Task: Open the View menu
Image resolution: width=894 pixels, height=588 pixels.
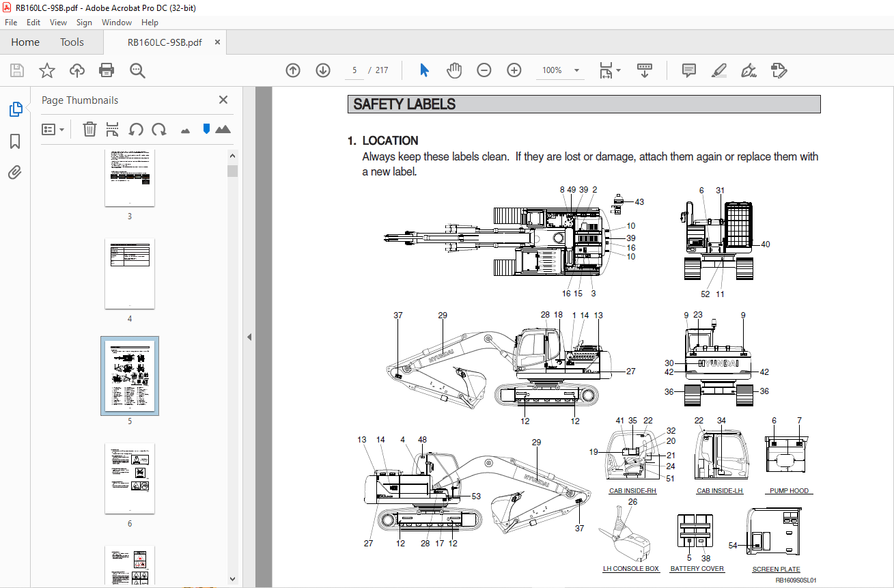Action: pos(59,23)
